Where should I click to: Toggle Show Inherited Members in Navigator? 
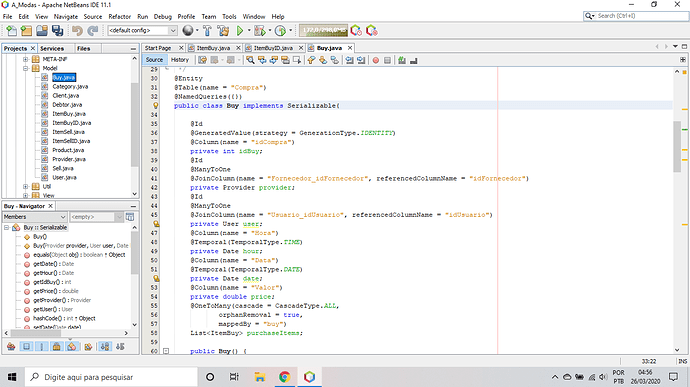(11, 347)
